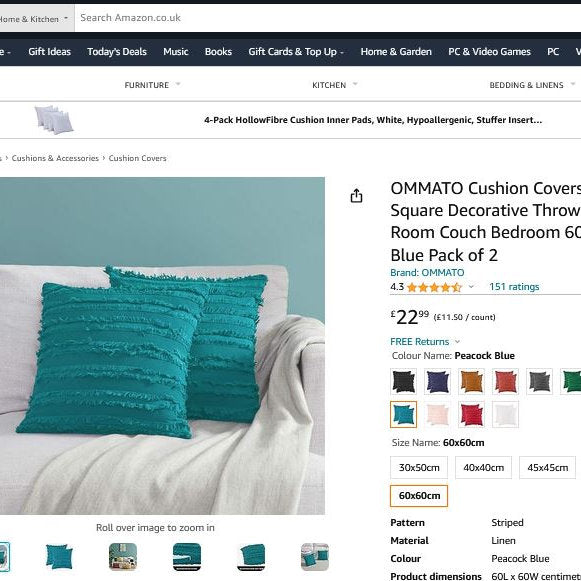
Task: Select the black cushion colour swatch
Action: (x=404, y=381)
